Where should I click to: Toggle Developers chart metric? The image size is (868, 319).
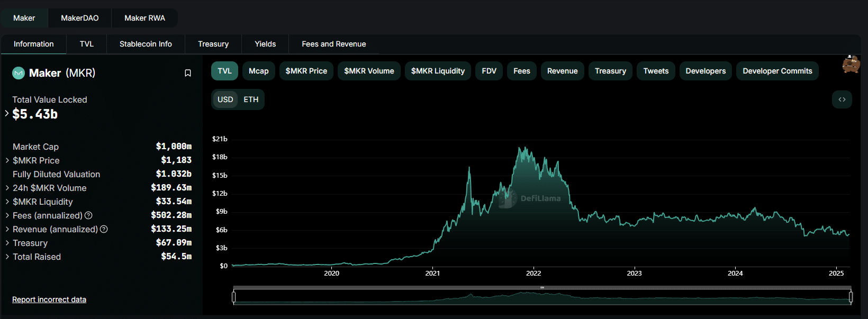tap(706, 71)
